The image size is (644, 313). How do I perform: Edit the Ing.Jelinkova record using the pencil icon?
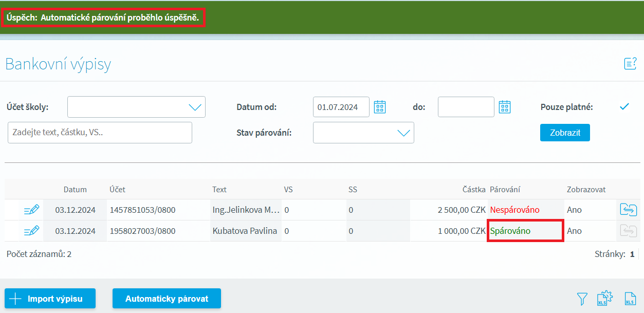(x=31, y=210)
